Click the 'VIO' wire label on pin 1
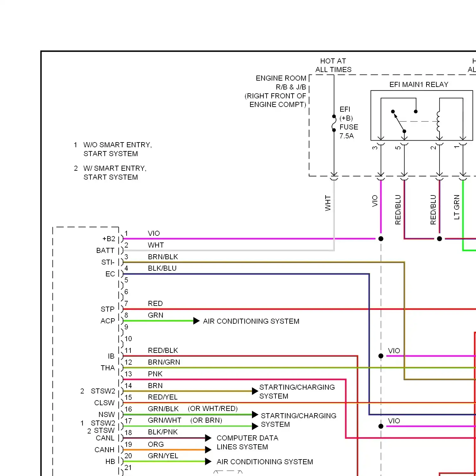This screenshot has width=476, height=476. pos(154,233)
